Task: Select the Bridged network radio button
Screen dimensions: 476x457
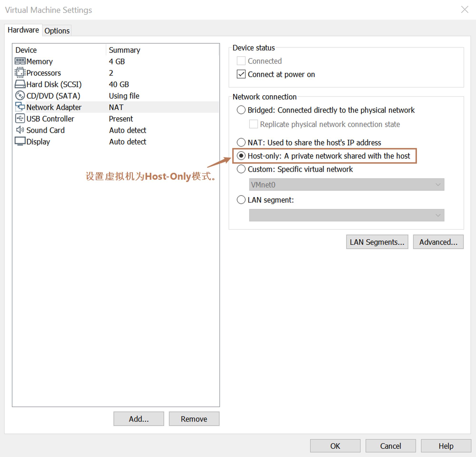Action: pyautogui.click(x=241, y=110)
